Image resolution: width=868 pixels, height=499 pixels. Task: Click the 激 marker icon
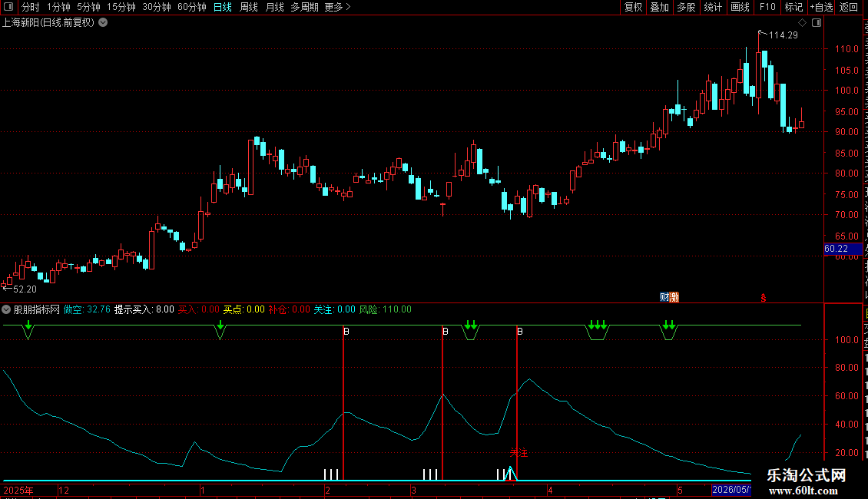(x=674, y=297)
